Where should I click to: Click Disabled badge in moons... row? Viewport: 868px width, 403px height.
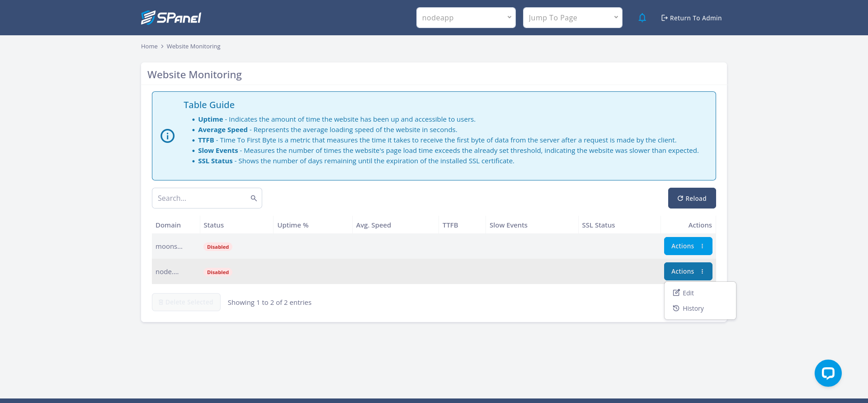pyautogui.click(x=218, y=247)
